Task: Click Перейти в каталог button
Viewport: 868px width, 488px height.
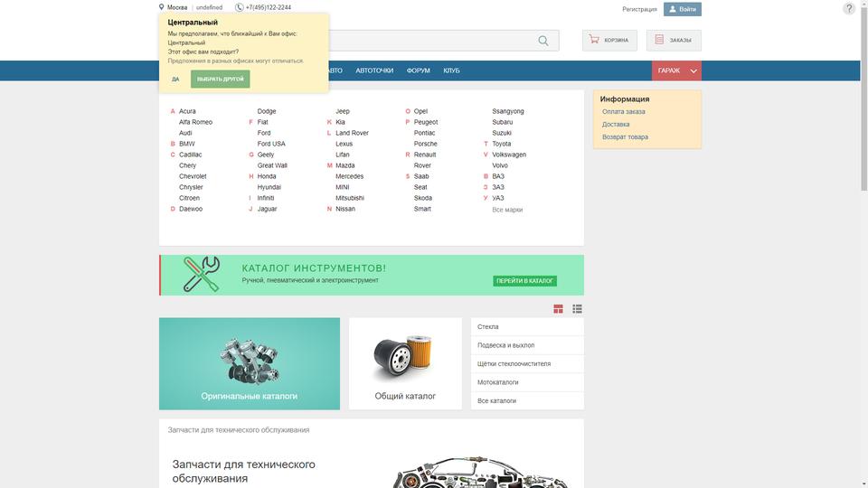Action: click(524, 281)
